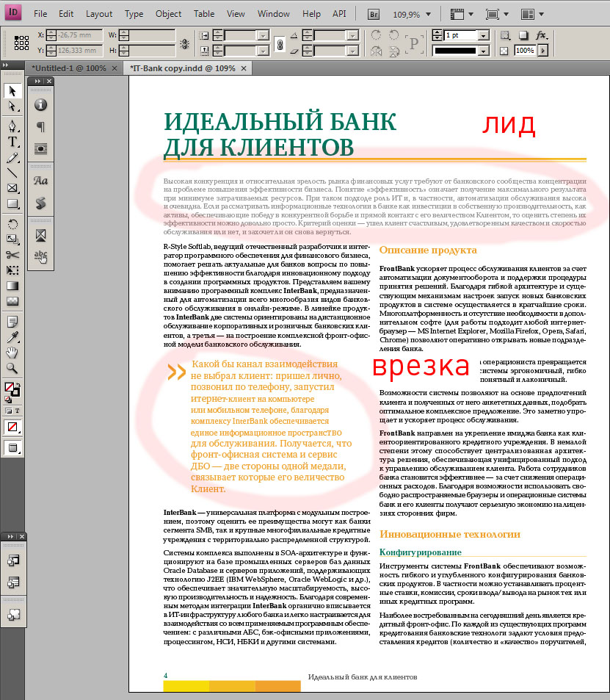610x700 pixels.
Task: Open the Text Wrap panel icon
Action: [40, 148]
